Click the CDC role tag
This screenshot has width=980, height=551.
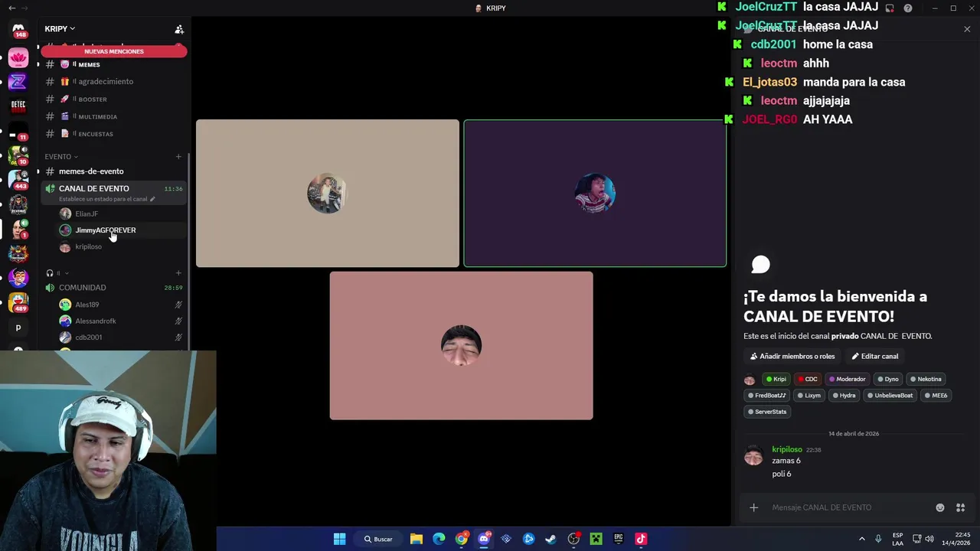click(x=808, y=379)
